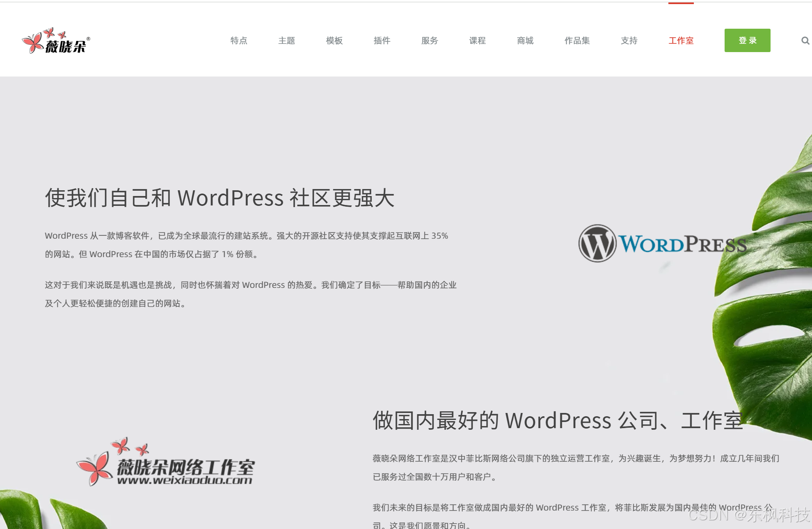
Task: Select the 插件 nav item
Action: 382,41
